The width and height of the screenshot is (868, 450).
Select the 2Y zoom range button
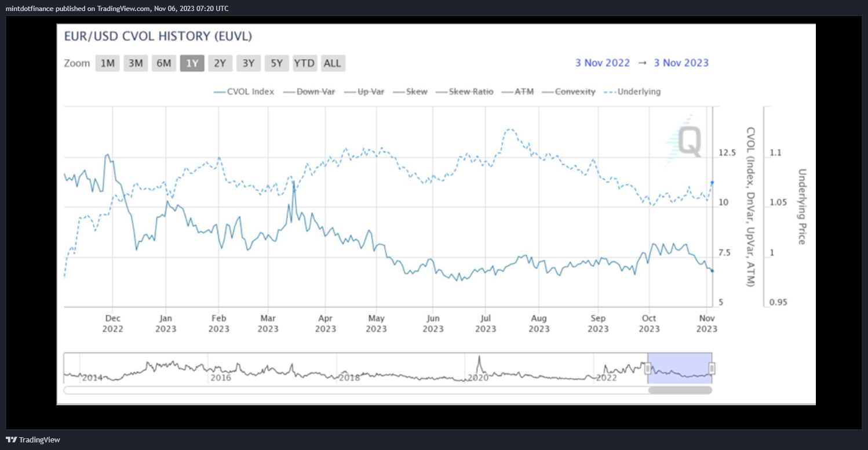pyautogui.click(x=220, y=63)
